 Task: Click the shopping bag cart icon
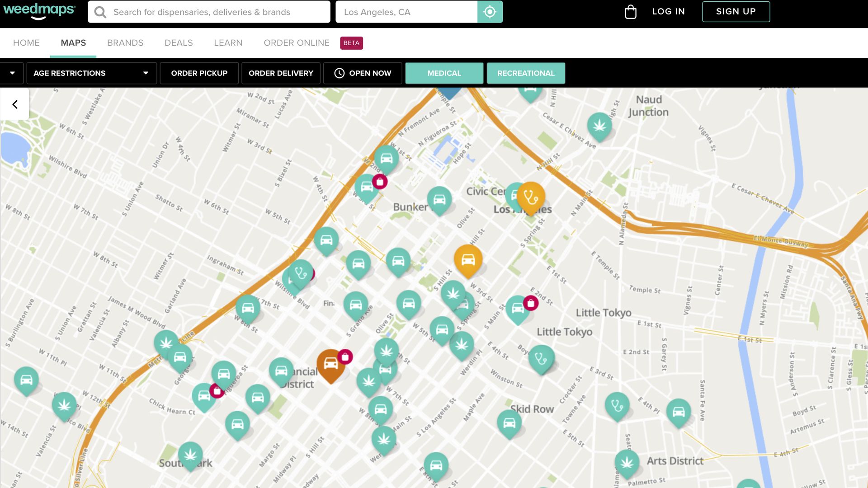(630, 12)
